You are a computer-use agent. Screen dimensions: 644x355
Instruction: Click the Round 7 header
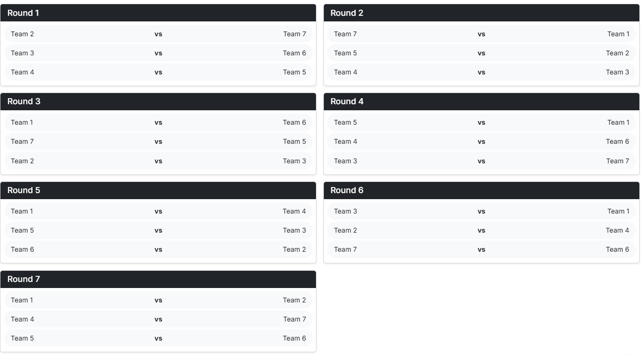(24, 279)
